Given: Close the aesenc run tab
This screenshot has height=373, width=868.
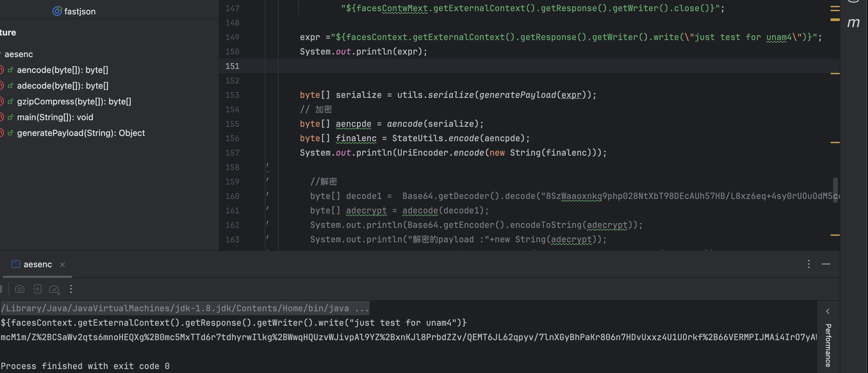Looking at the screenshot, I should coord(62,265).
